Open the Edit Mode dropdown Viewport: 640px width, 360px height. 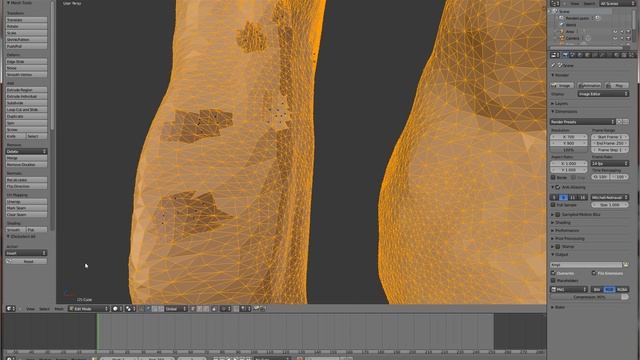tap(89, 309)
